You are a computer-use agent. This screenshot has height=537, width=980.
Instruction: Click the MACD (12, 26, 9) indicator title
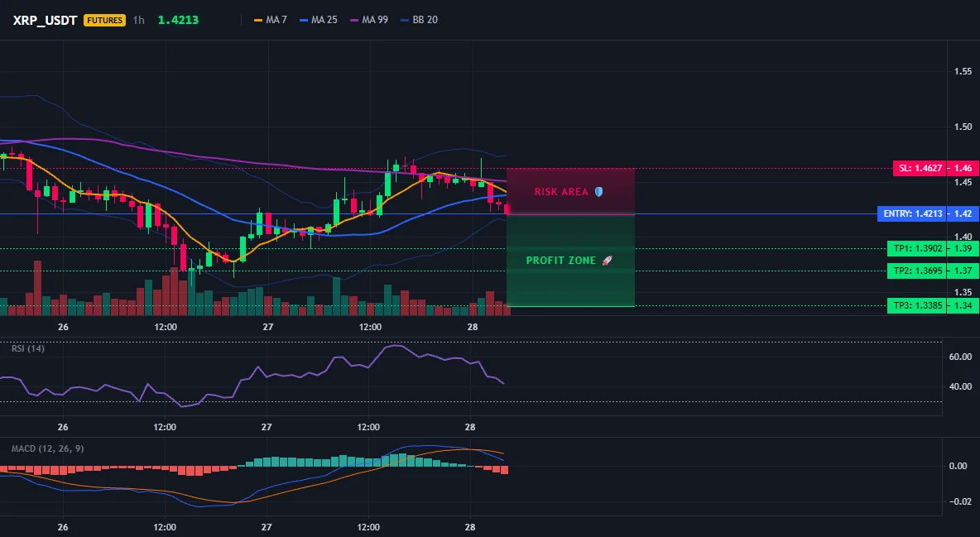(47, 448)
